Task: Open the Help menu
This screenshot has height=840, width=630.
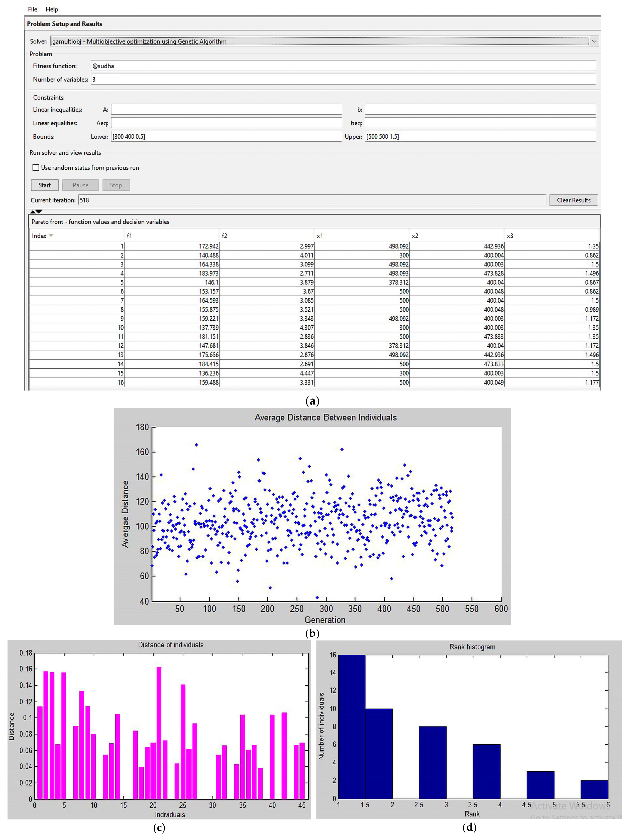Action: tap(52, 9)
